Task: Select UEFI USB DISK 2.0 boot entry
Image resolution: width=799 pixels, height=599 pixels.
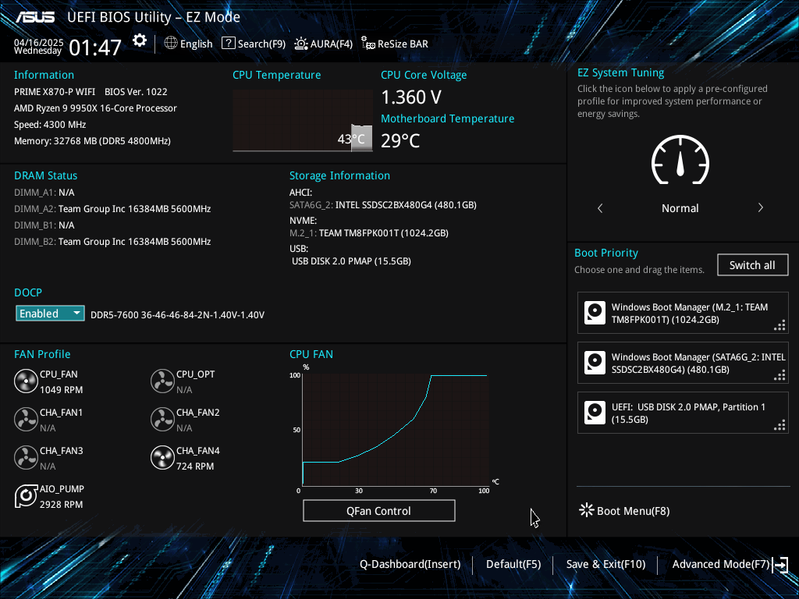Action: click(x=683, y=413)
